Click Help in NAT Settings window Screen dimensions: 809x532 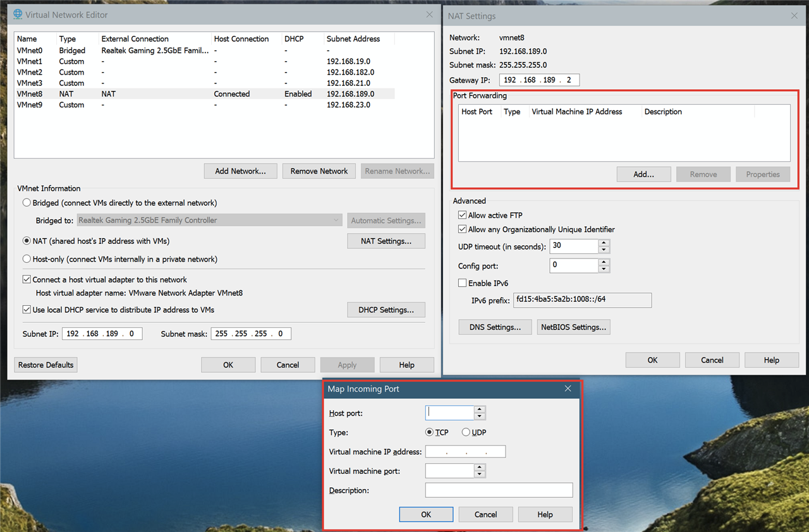coord(772,360)
